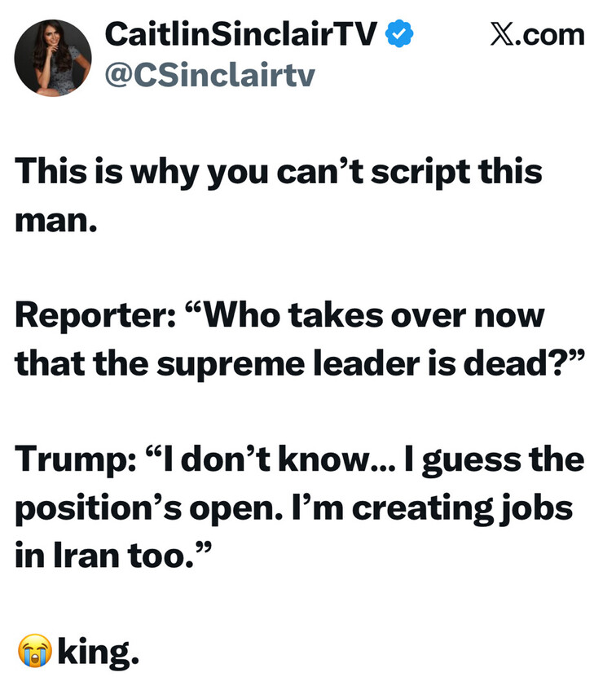
Task: Click the @CSinclairtv handle
Action: [x=210, y=75]
